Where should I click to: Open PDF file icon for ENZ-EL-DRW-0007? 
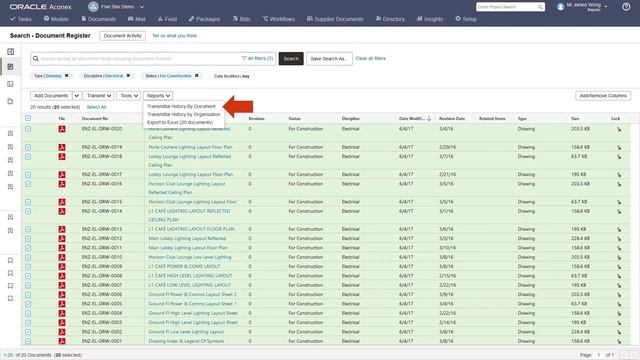(x=62, y=285)
